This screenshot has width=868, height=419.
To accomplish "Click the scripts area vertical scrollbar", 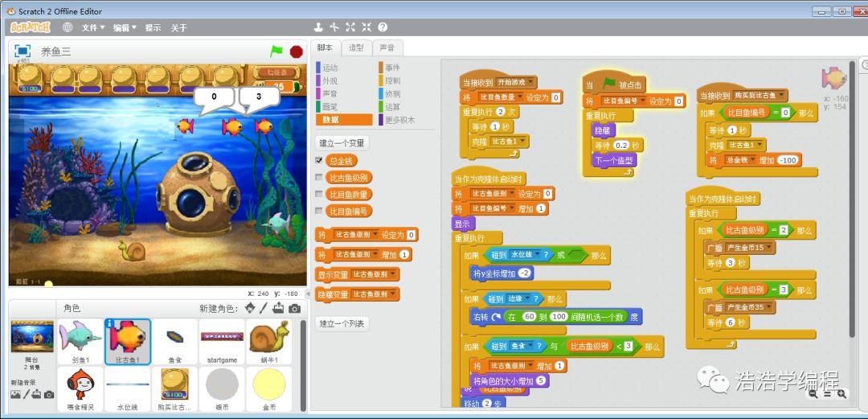I will click(852, 199).
